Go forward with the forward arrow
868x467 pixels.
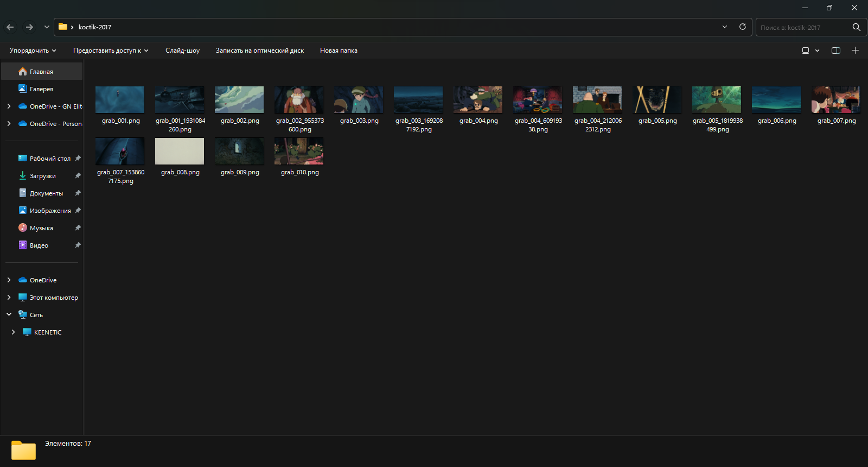[30, 27]
